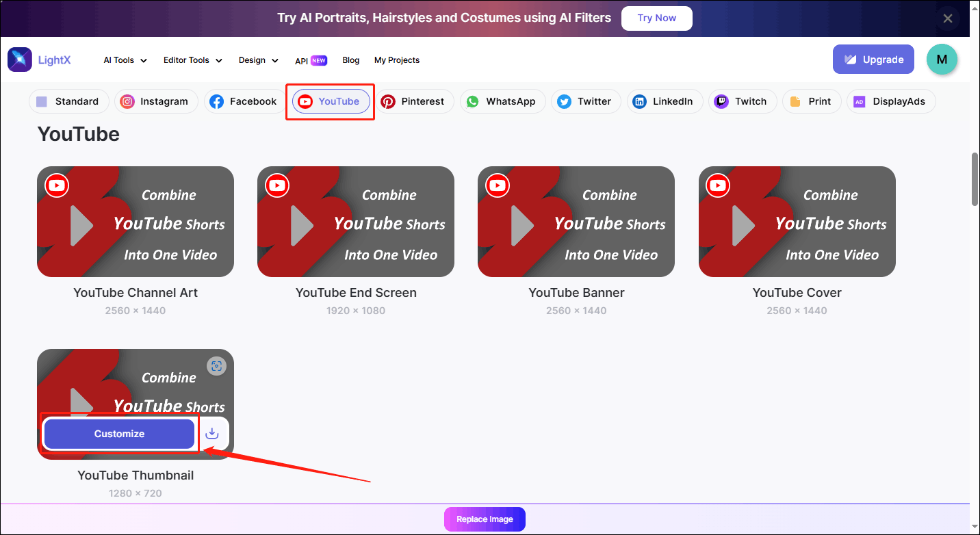980x535 pixels.
Task: Click the Replace Image button
Action: [x=485, y=519]
